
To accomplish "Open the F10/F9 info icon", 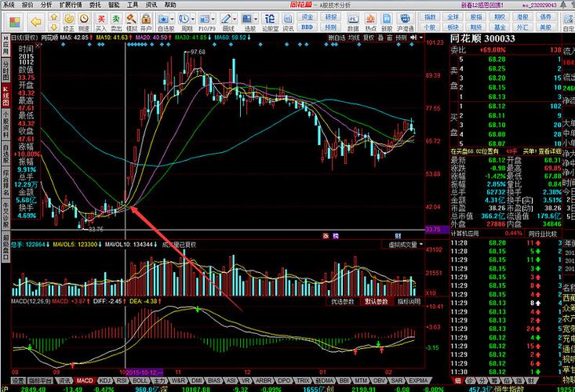I will click(204, 19).
